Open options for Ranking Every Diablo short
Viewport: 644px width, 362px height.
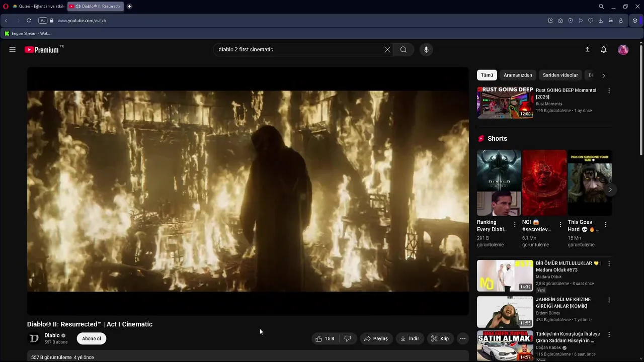(x=515, y=225)
